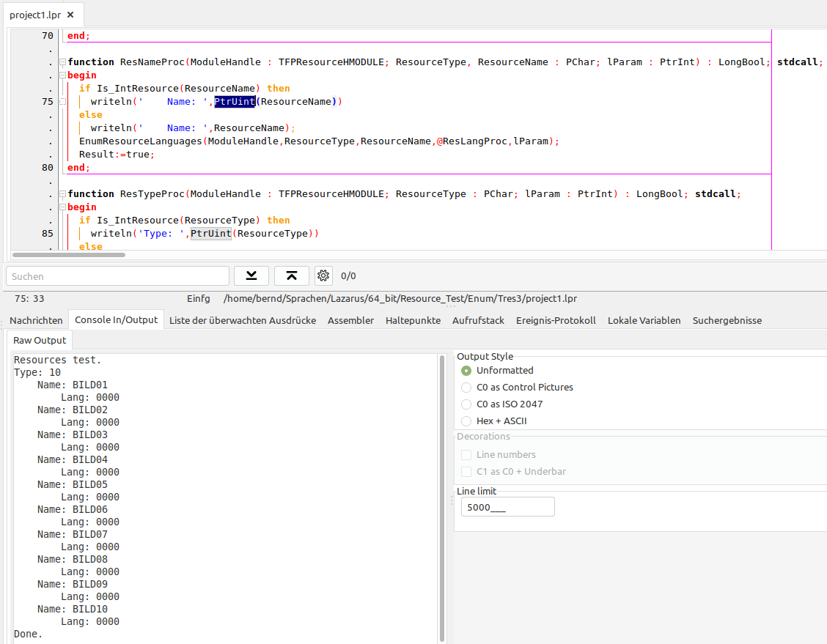Click EnumResourceLanguages in the code
The image size is (827, 644).
[140, 141]
